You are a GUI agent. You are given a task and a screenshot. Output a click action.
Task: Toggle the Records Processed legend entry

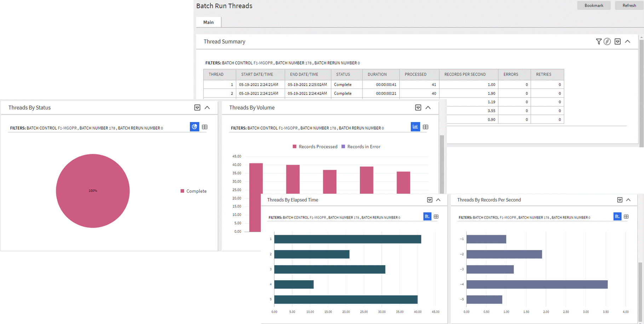tap(315, 146)
